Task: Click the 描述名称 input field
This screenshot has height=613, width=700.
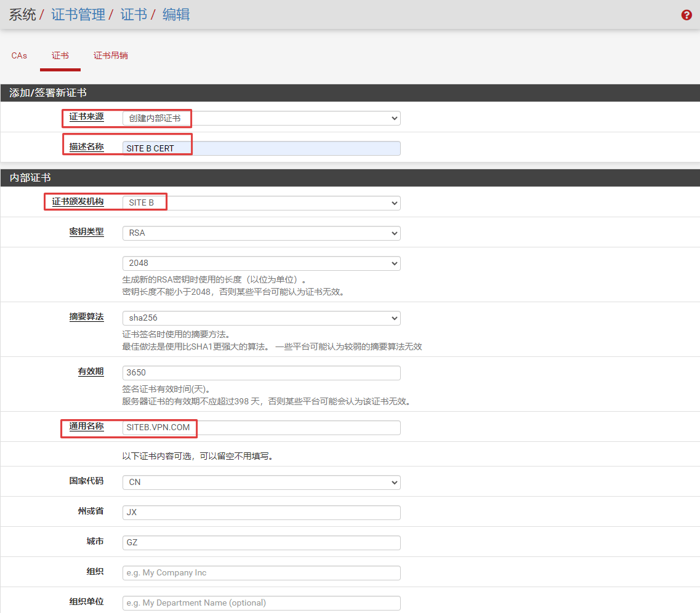Action: click(261, 148)
